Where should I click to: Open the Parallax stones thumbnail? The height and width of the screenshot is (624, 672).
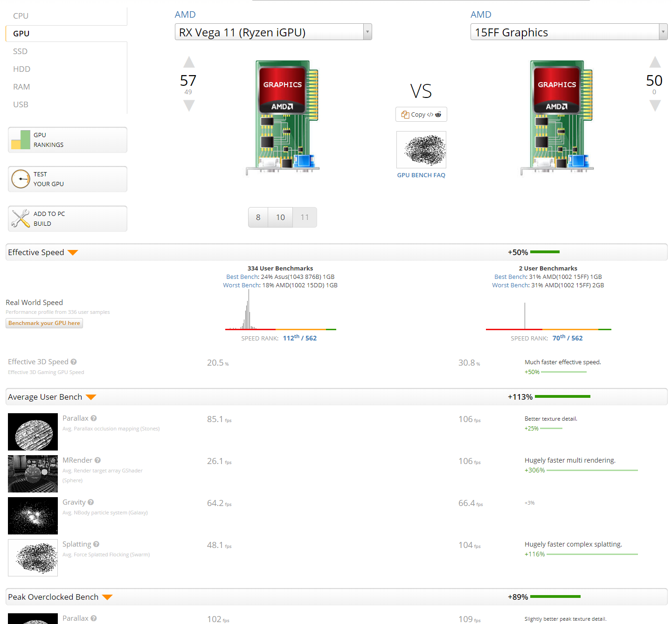pyautogui.click(x=33, y=432)
